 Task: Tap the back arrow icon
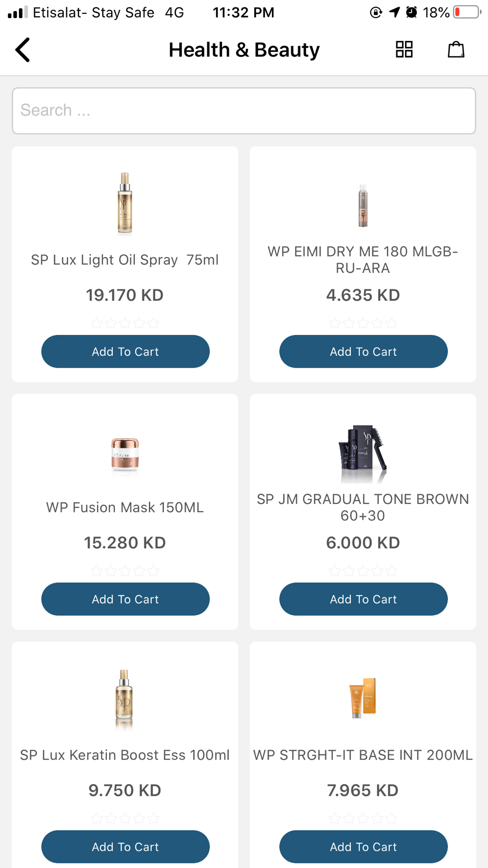23,50
